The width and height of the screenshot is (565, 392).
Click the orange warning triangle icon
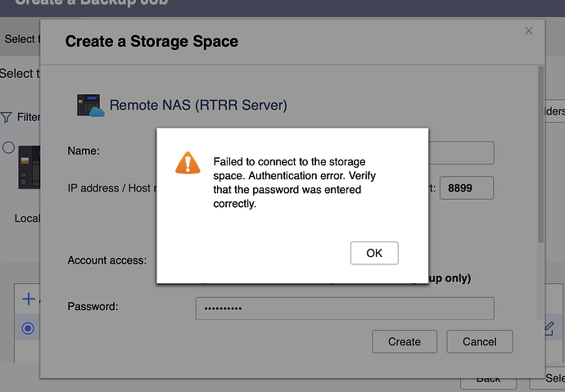(188, 162)
